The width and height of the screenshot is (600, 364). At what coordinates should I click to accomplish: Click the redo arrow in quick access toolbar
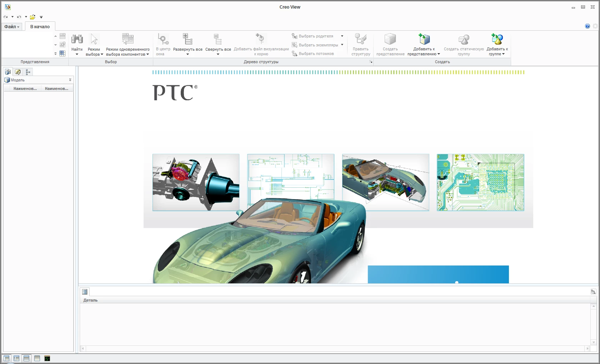(x=6, y=17)
